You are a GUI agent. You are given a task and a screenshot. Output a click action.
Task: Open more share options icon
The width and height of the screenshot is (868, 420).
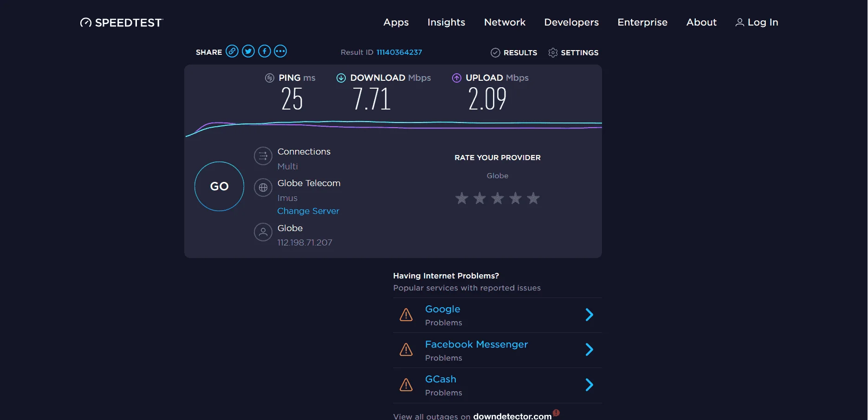tap(280, 51)
